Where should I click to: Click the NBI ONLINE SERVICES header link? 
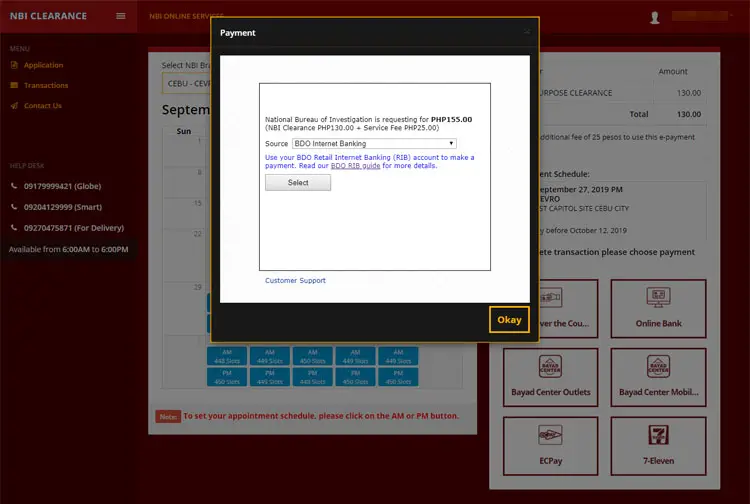187,16
